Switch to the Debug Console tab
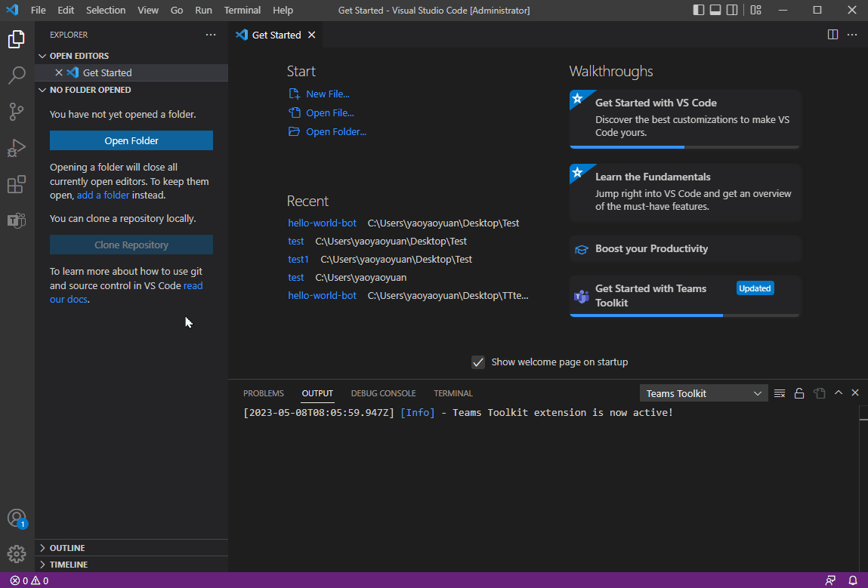 pos(383,393)
